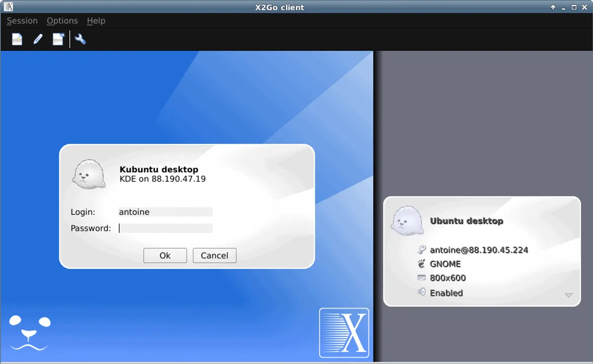The height and width of the screenshot is (364, 593).
Task: Click the New session toolbar icon
Action: point(17,39)
